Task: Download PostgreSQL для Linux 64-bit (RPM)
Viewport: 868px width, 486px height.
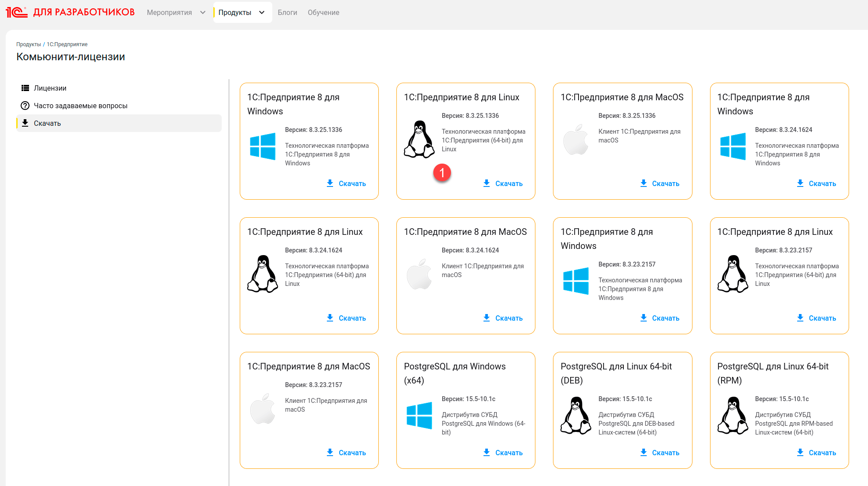Action: coord(816,453)
